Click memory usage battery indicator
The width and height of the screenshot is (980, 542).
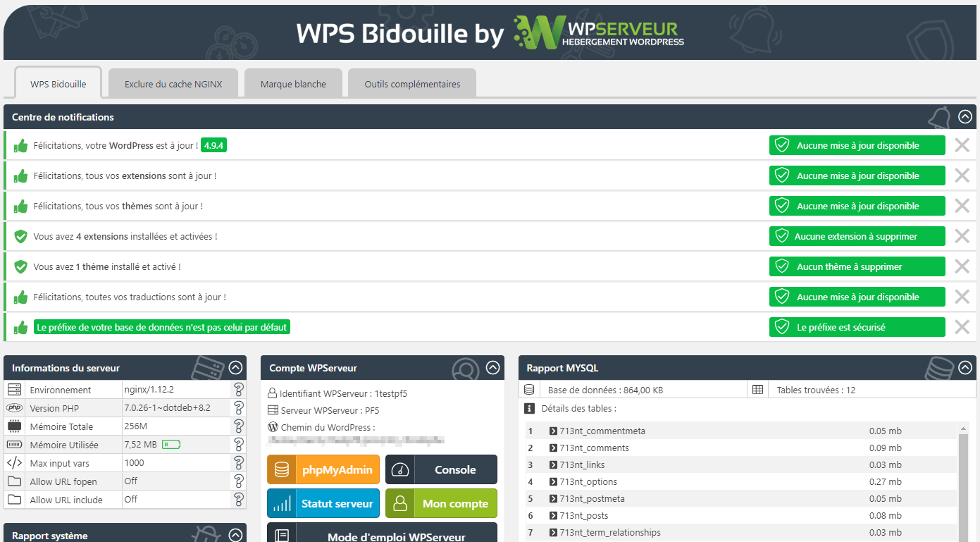171,444
